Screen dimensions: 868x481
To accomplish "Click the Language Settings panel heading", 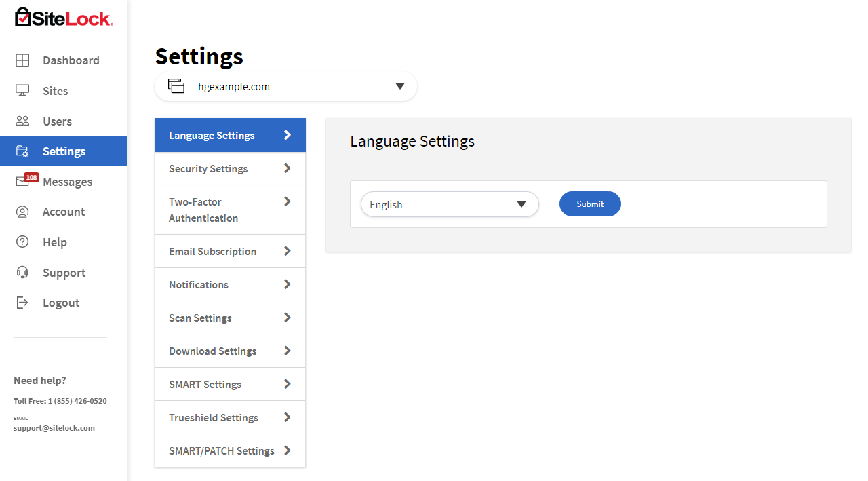I will pyautogui.click(x=412, y=141).
